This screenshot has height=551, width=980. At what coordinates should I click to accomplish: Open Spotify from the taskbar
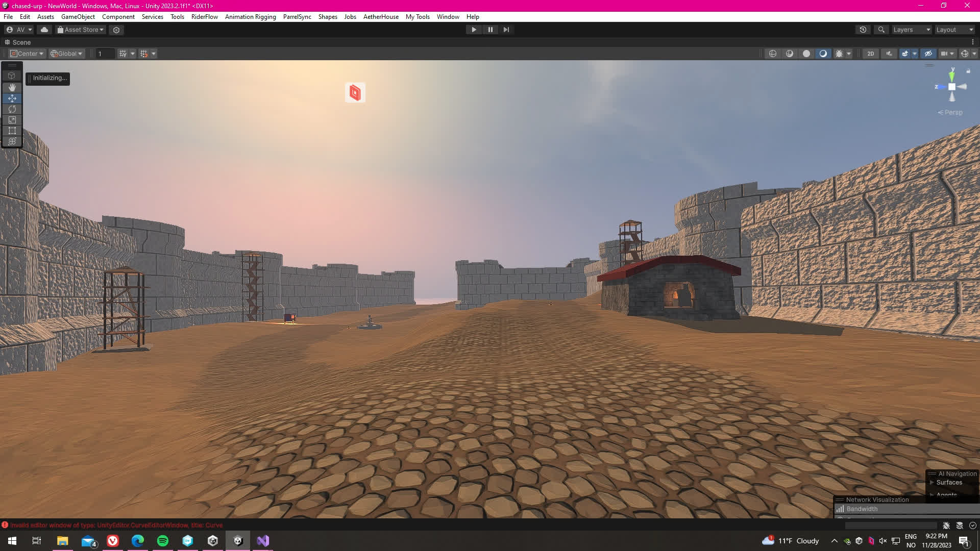[x=163, y=541]
